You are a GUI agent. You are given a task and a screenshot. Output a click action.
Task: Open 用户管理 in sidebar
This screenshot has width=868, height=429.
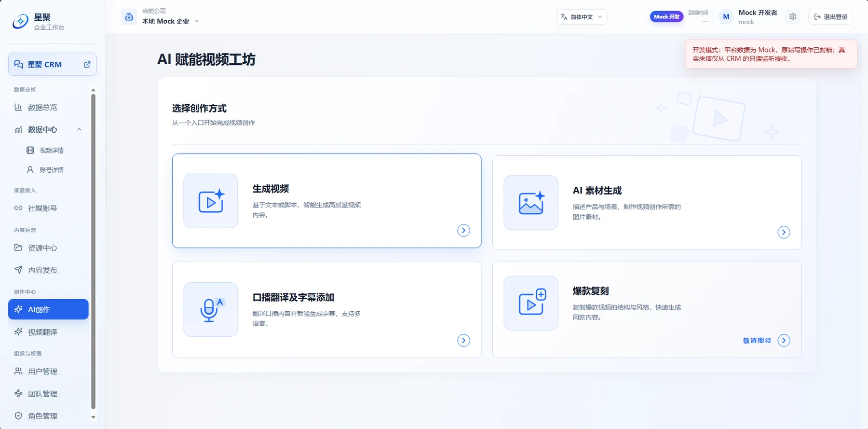[48, 371]
